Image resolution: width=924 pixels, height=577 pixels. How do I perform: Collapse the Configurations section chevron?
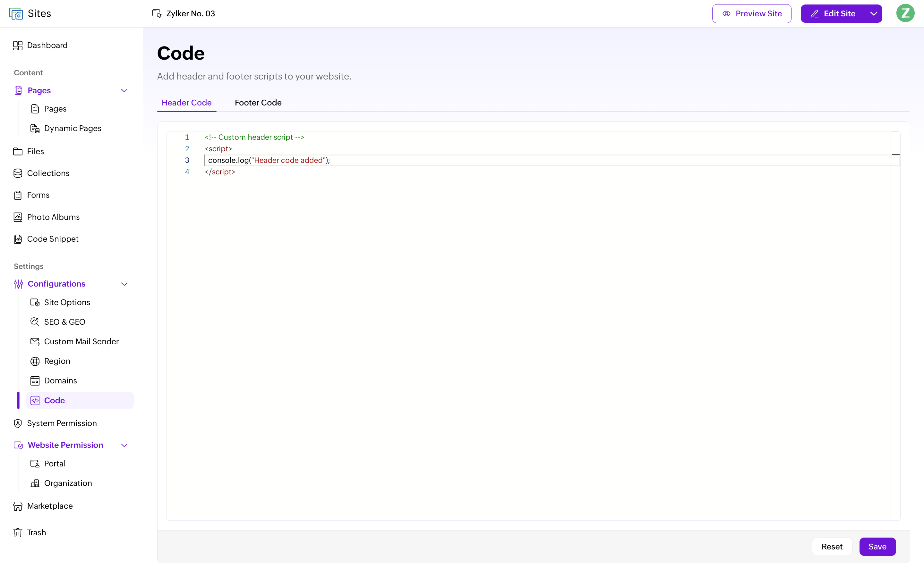124,284
